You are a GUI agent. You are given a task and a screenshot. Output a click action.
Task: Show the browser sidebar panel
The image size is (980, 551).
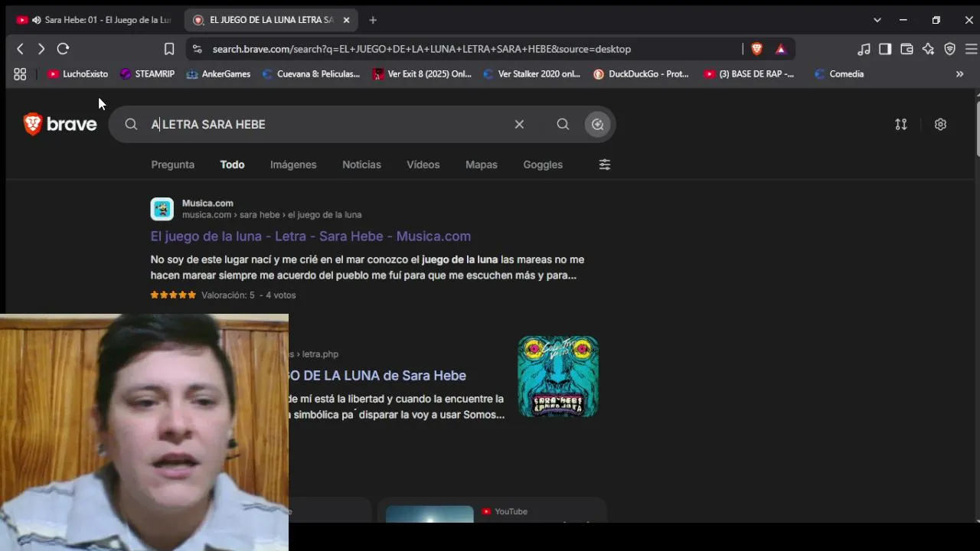click(885, 49)
